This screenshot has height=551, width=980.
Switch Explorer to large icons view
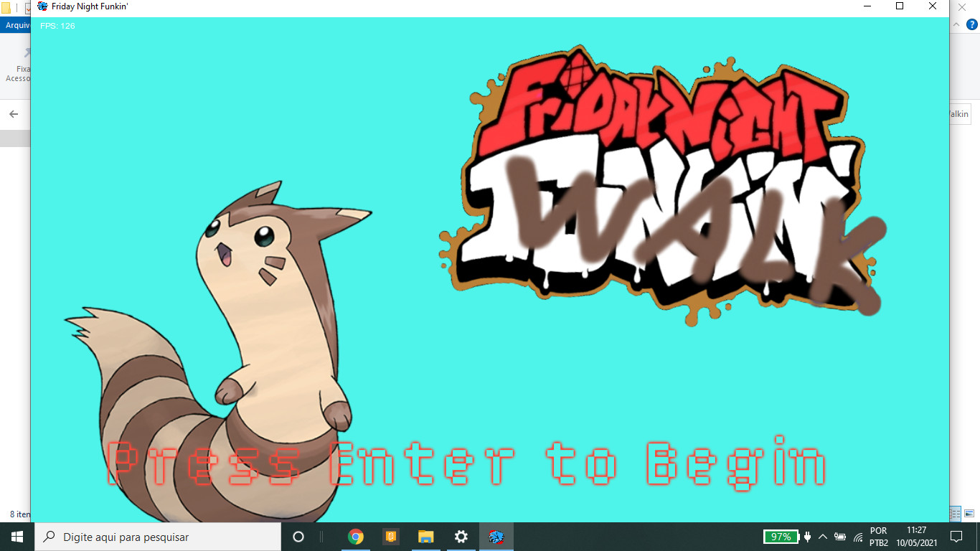coord(969,514)
